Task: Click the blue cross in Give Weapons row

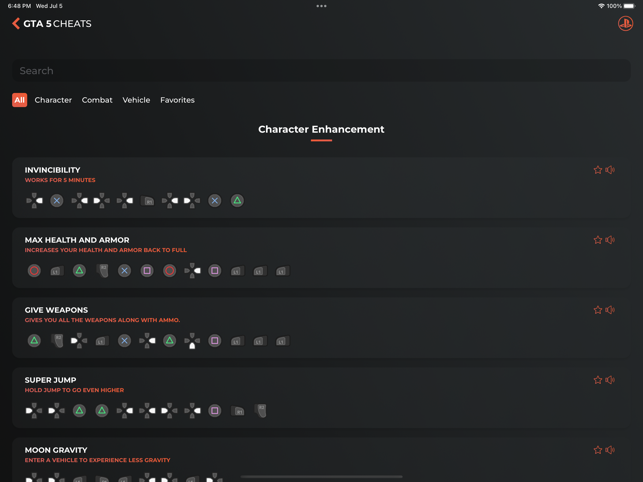Action: pos(124,340)
